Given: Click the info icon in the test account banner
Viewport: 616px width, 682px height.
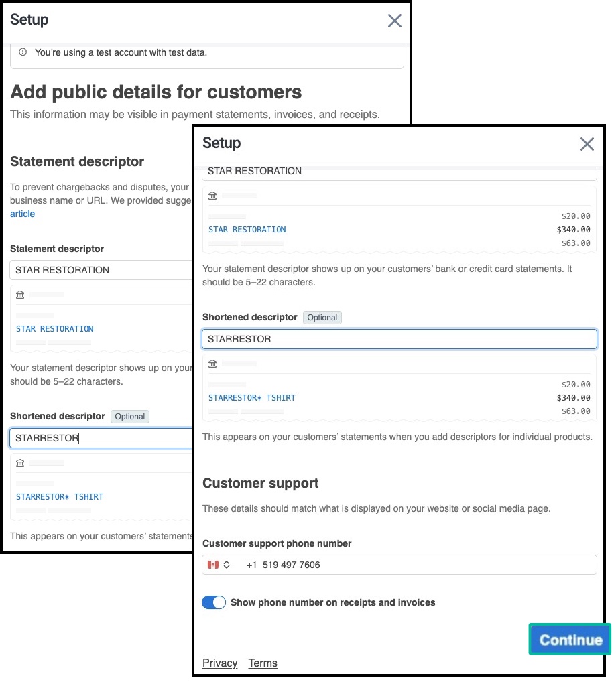Looking at the screenshot, I should click(x=23, y=52).
